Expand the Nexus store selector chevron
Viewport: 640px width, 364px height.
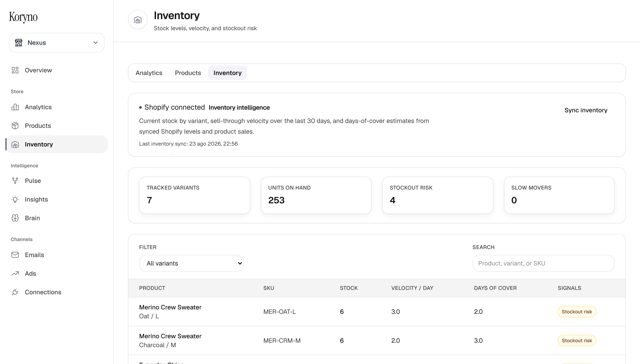95,43
